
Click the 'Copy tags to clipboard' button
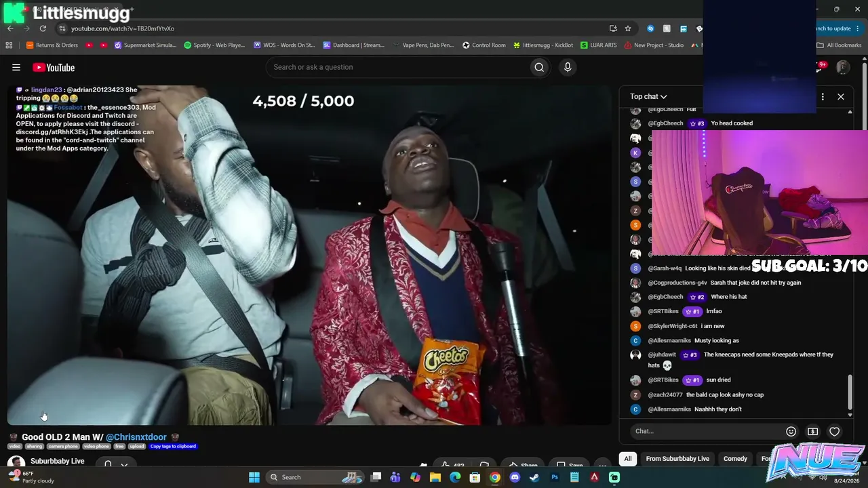tap(173, 447)
